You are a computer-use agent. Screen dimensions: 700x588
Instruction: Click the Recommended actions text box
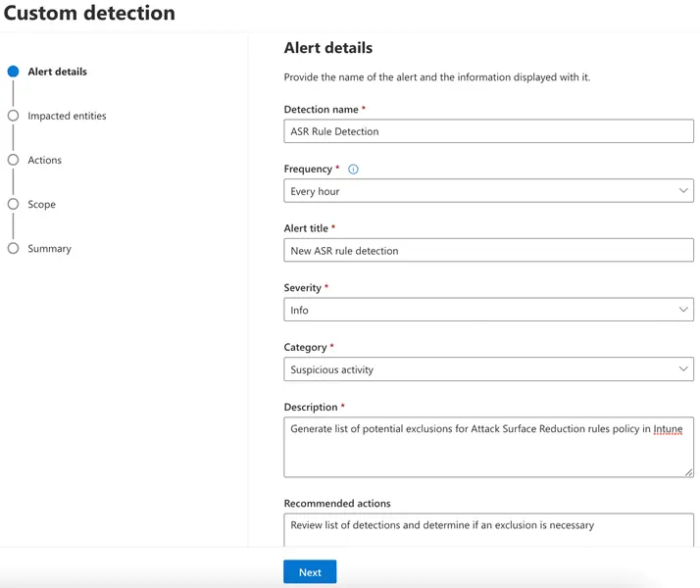point(488,527)
